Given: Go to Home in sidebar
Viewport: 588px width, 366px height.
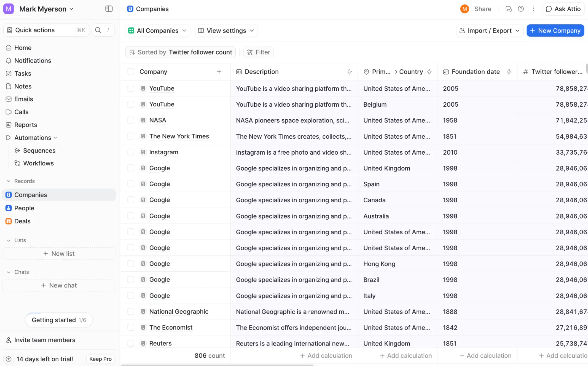Looking at the screenshot, I should 59,48.
